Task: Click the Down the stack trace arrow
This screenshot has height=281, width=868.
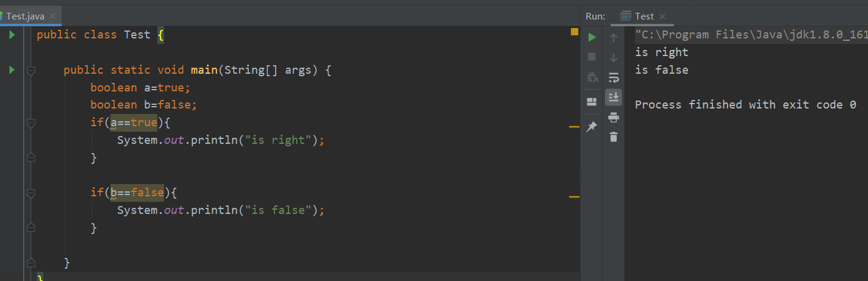Action: [x=614, y=57]
